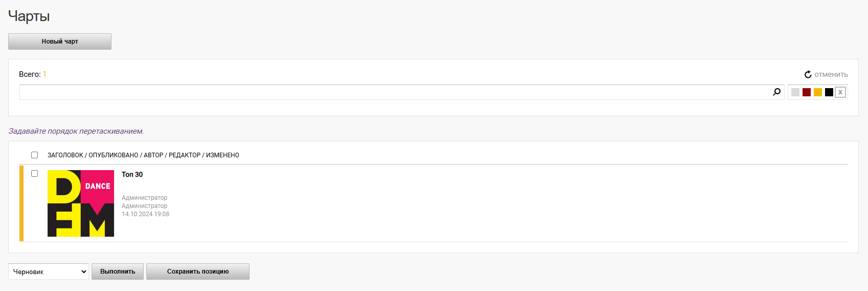Open the Топ 30 chart title link
The image size is (868, 291).
(132, 175)
